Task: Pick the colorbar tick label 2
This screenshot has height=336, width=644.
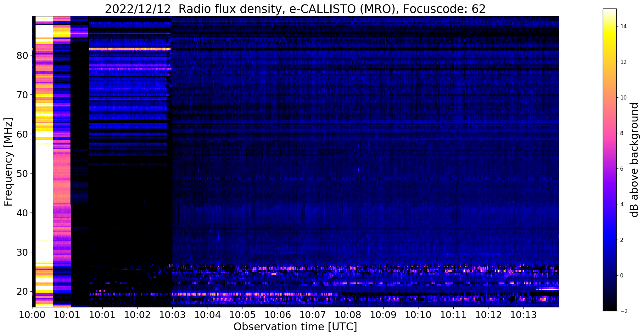Action: tap(621, 240)
